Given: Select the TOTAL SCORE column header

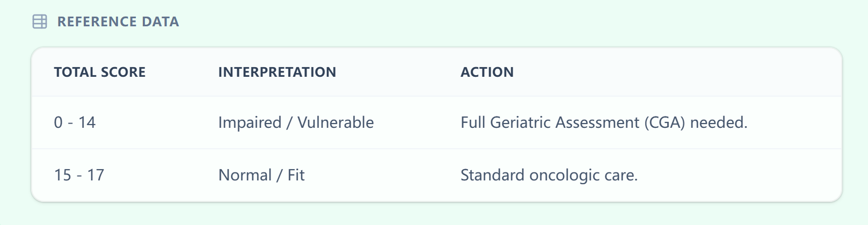Looking at the screenshot, I should (100, 72).
